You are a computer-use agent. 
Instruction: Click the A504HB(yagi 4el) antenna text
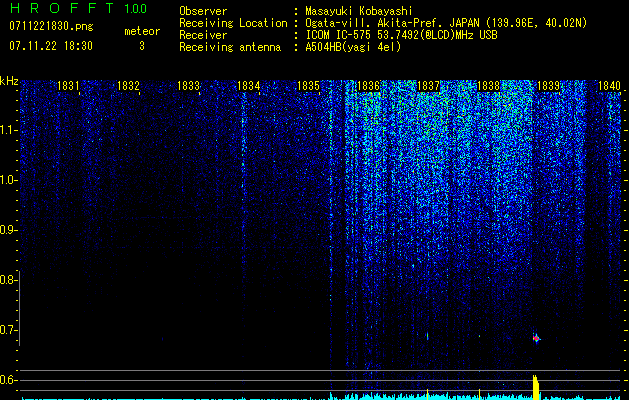point(353,47)
